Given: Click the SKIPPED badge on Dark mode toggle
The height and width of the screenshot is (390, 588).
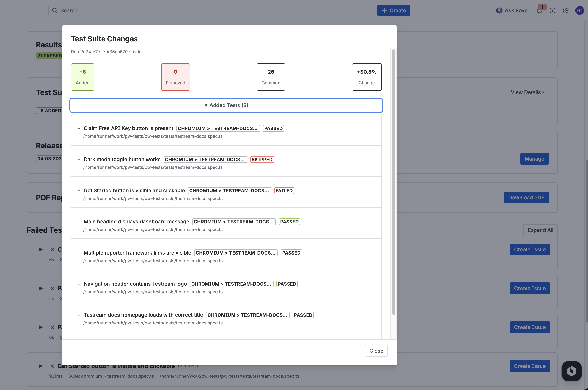Looking at the screenshot, I should click(x=262, y=160).
